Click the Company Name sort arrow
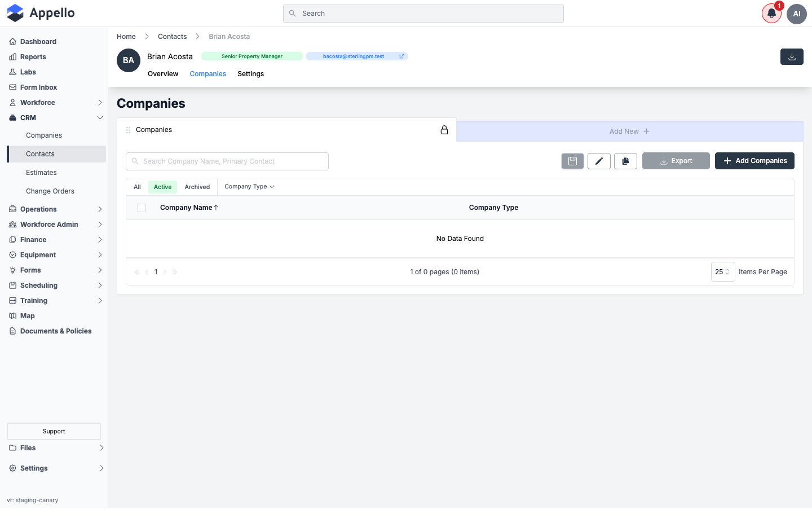Screen dimensions: 812x518 216,208
